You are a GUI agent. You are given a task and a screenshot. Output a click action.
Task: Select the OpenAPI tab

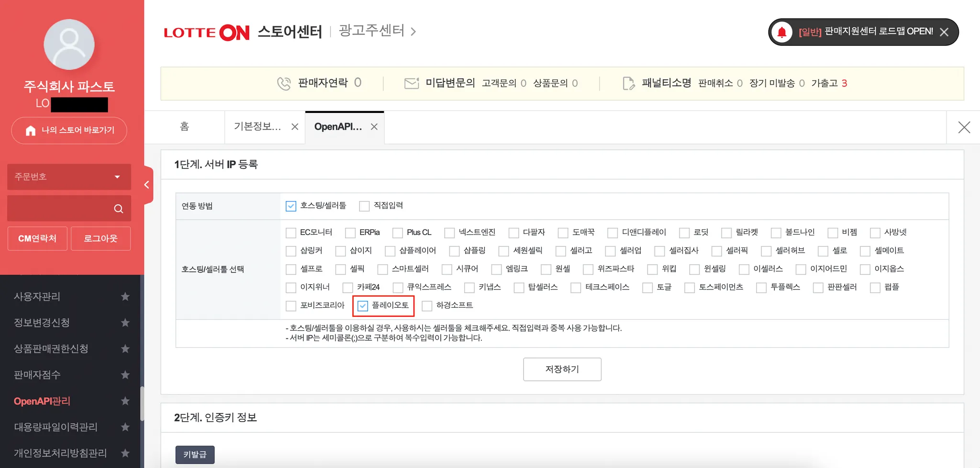pyautogui.click(x=338, y=127)
